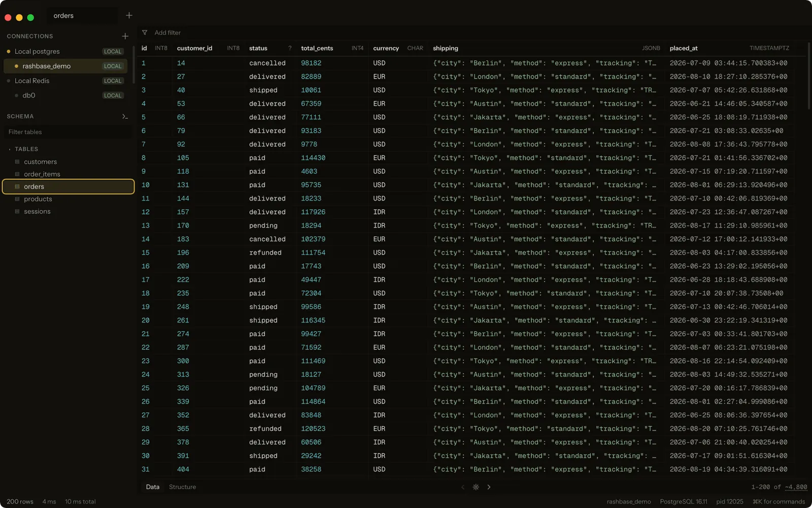The width and height of the screenshot is (812, 508).
Task: Sort by the status column header
Action: point(270,48)
